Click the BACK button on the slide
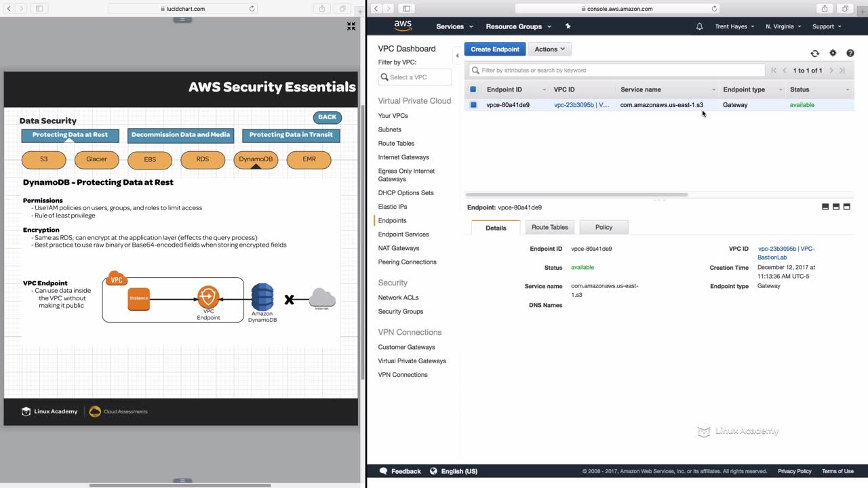Screen dimensions: 868x488 (327, 117)
